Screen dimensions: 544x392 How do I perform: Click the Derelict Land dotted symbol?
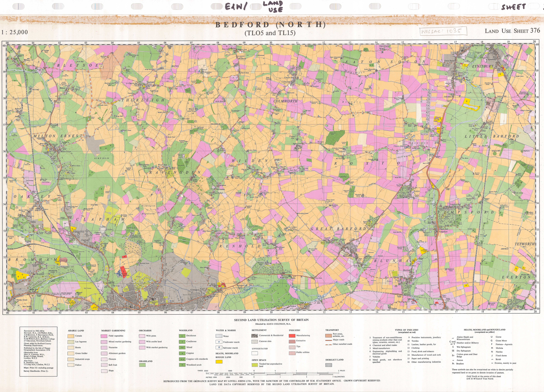click(329, 365)
